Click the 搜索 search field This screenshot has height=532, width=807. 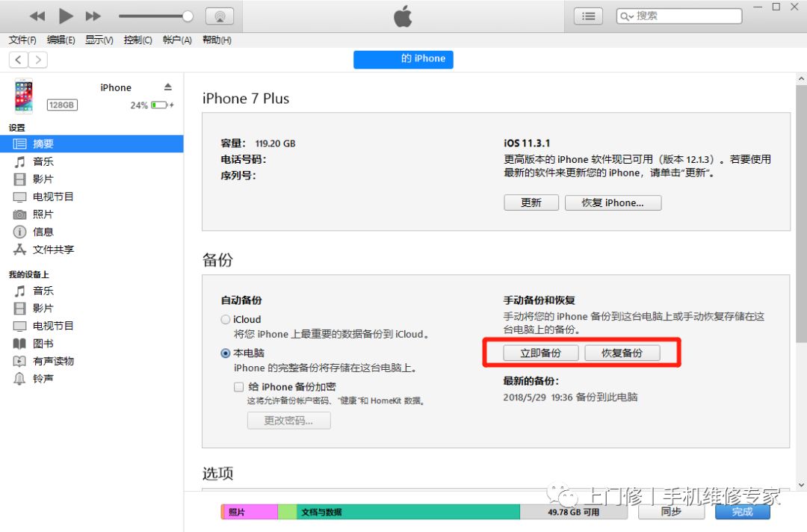click(679, 16)
